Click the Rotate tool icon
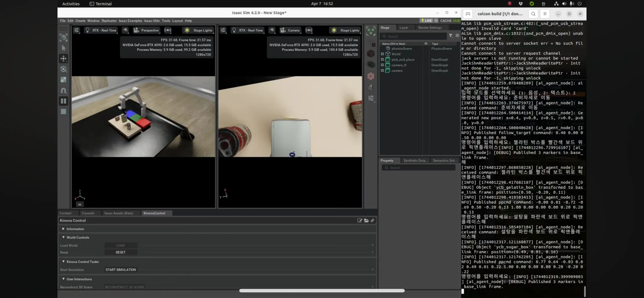This screenshot has width=644, height=298. point(64,69)
